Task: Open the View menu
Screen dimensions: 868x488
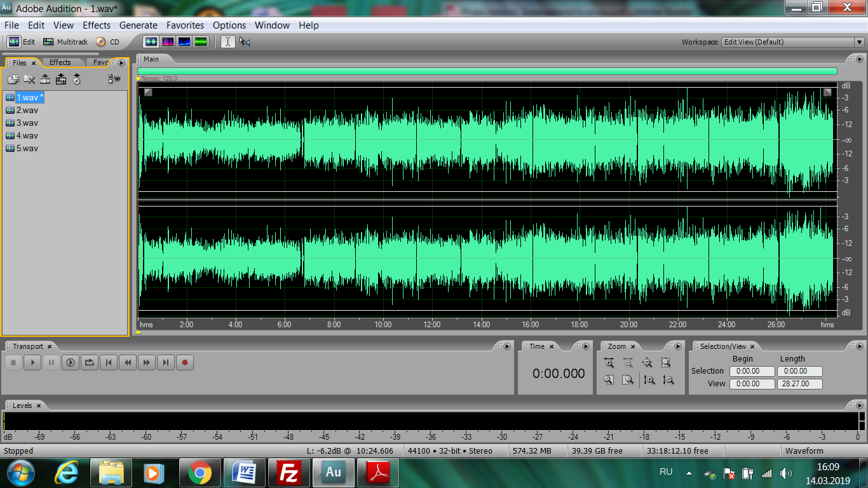Action: (64, 25)
